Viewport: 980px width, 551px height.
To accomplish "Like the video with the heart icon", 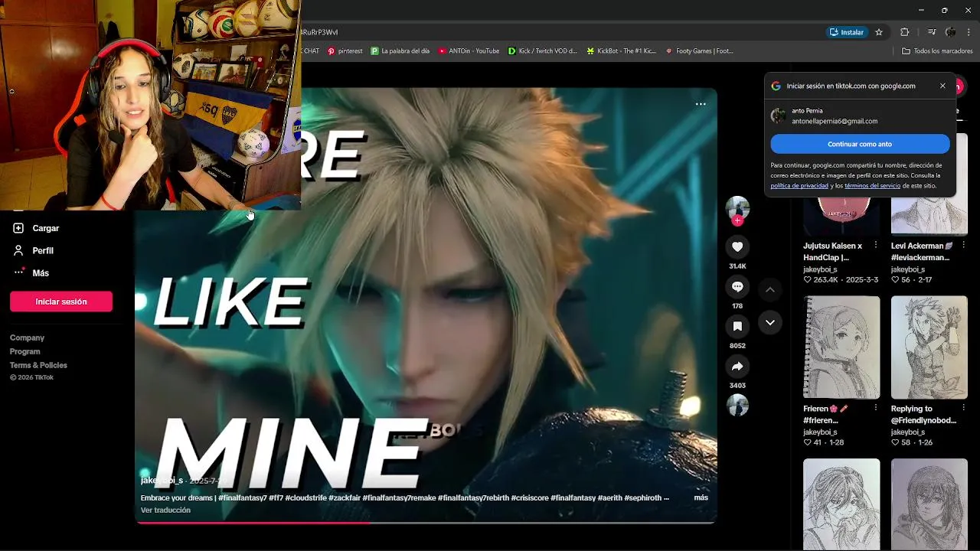I will [737, 246].
